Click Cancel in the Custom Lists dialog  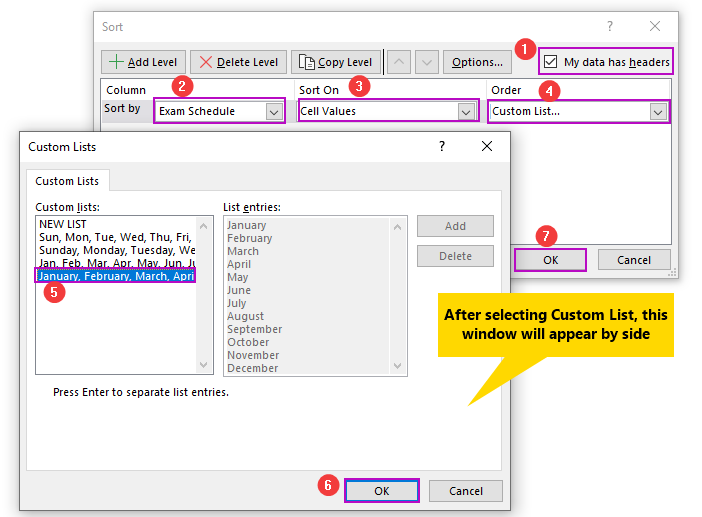pyautogui.click(x=466, y=491)
